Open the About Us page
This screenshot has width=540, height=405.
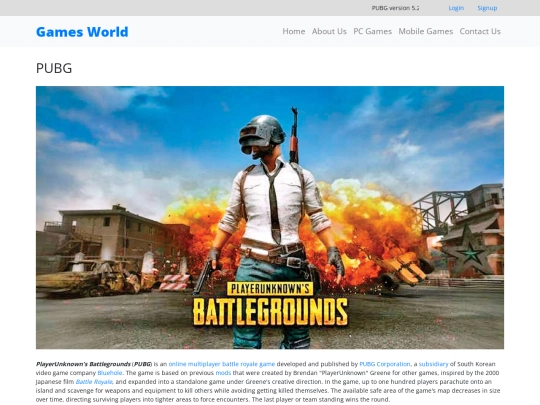coord(329,31)
